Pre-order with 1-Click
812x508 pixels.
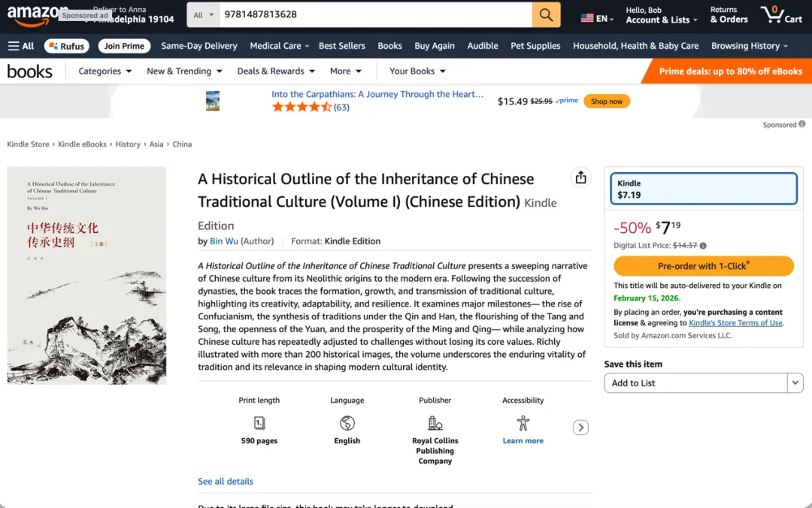point(703,266)
